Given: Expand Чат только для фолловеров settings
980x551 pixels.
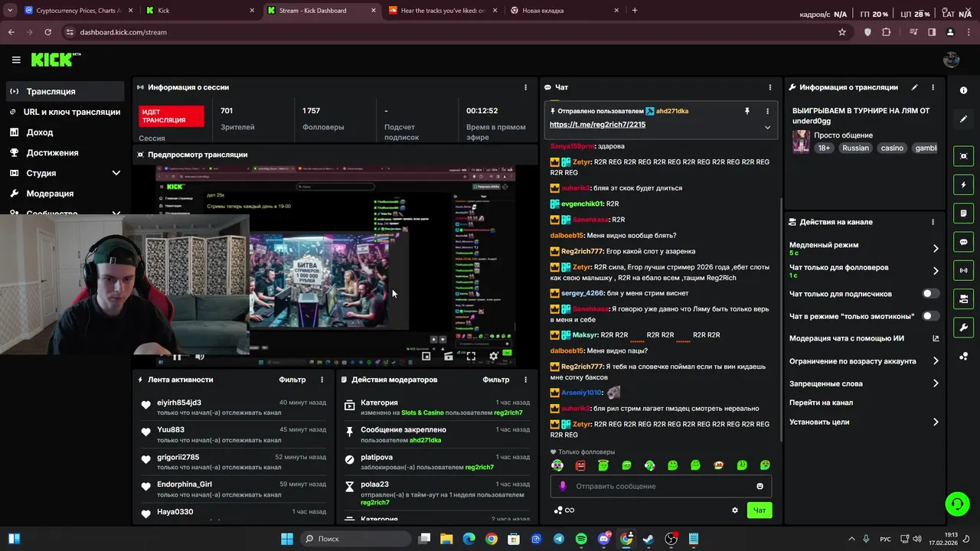Looking at the screenshot, I should [x=936, y=271].
